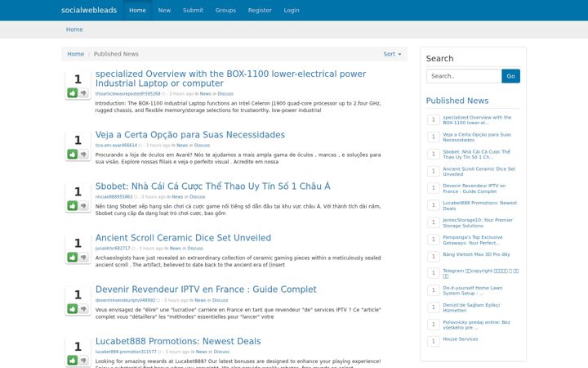The height and width of the screenshot is (368, 588).
Task: Open the Veja a Certa Opção article title
Action: [190, 134]
